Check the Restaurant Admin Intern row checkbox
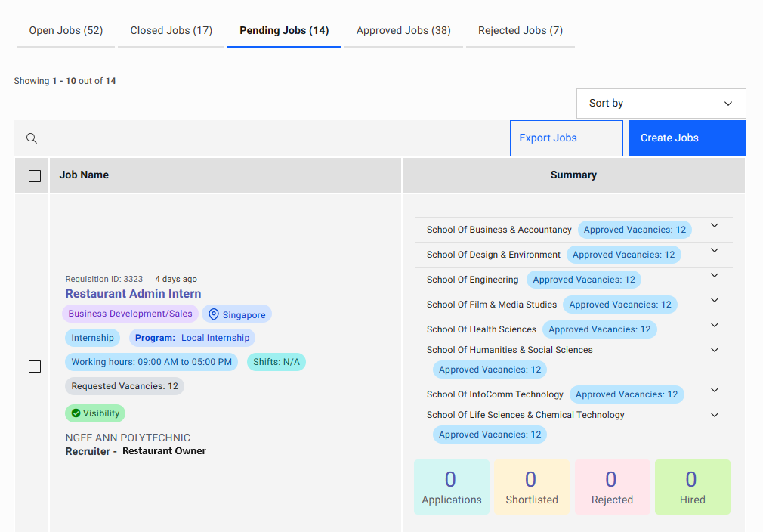 (35, 367)
